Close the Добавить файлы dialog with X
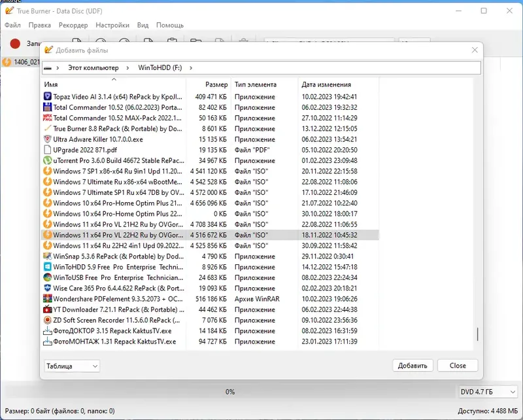Image resolution: width=523 pixels, height=420 pixels. click(x=475, y=50)
